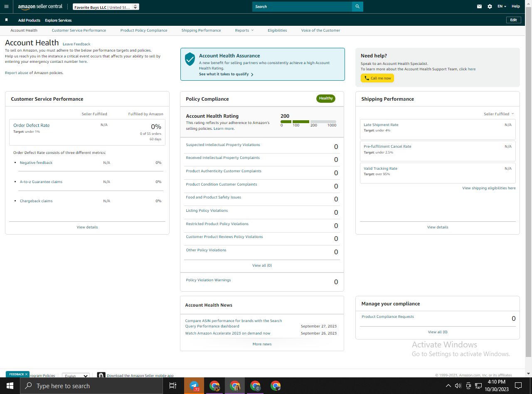Open the hamburger navigation menu
The height and width of the screenshot is (394, 532).
click(x=6, y=7)
